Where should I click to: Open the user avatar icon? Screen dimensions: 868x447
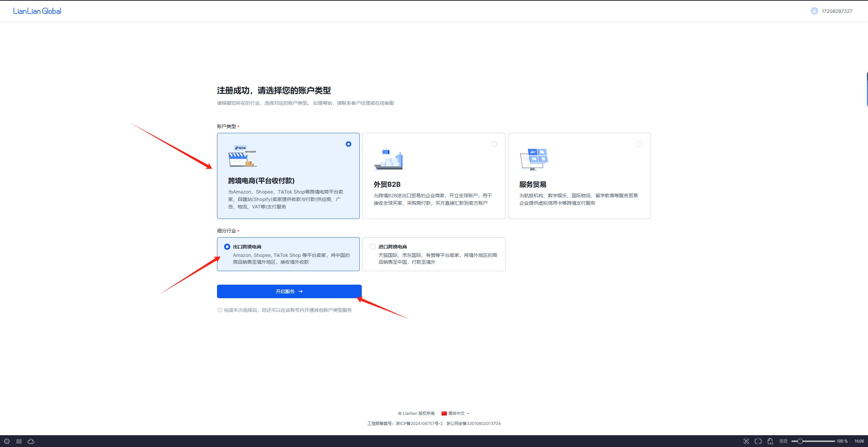814,11
